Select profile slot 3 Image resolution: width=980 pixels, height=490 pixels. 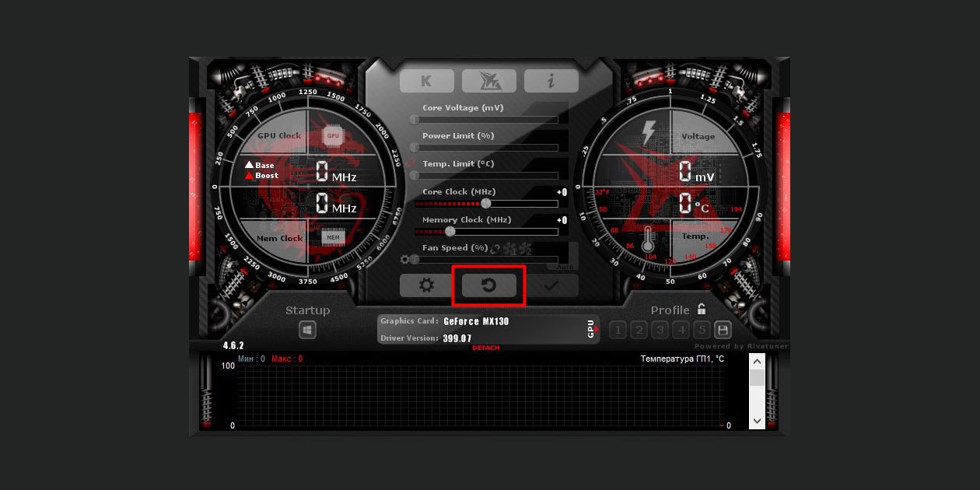click(x=660, y=330)
